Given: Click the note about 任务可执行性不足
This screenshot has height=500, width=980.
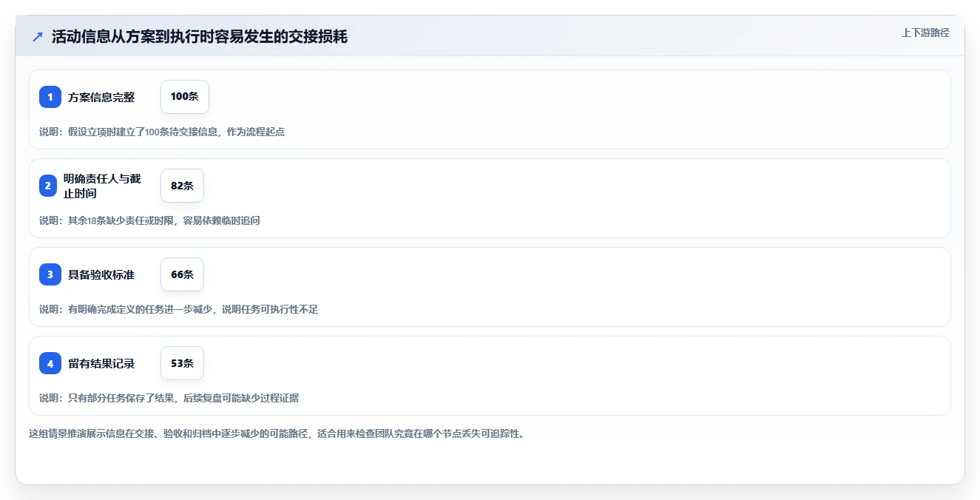Looking at the screenshot, I should 178,309.
